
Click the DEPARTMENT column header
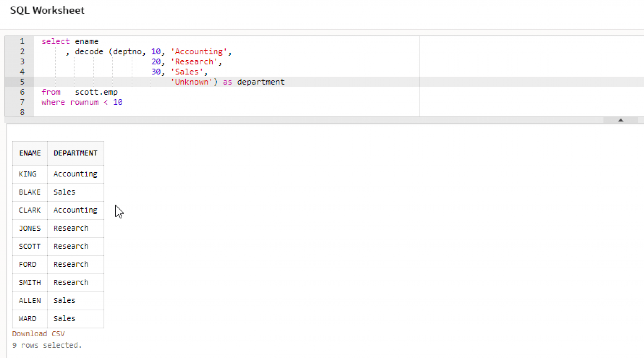pos(75,153)
